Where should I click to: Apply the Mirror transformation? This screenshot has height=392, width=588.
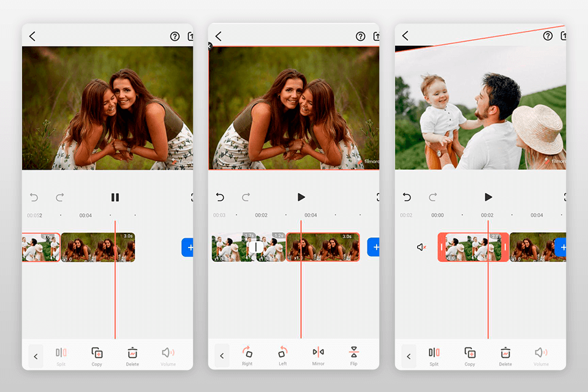point(318,355)
